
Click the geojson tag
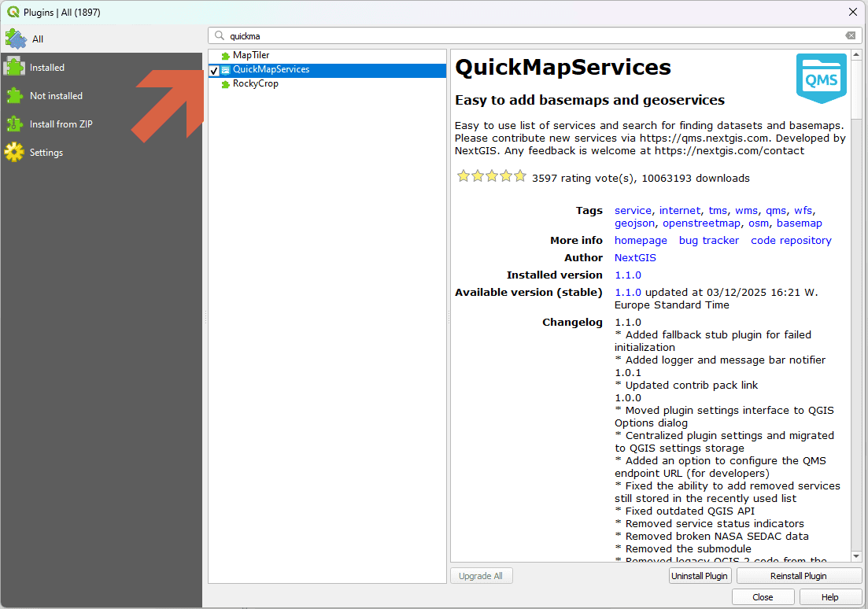(634, 223)
